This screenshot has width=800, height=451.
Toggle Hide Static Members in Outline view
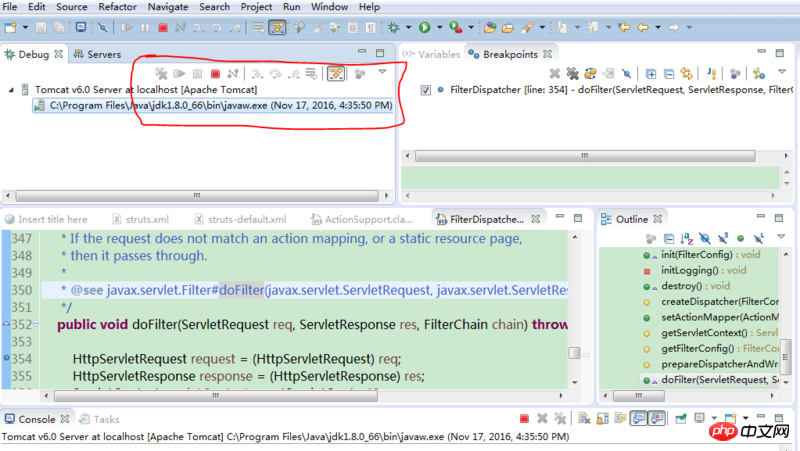click(722, 238)
